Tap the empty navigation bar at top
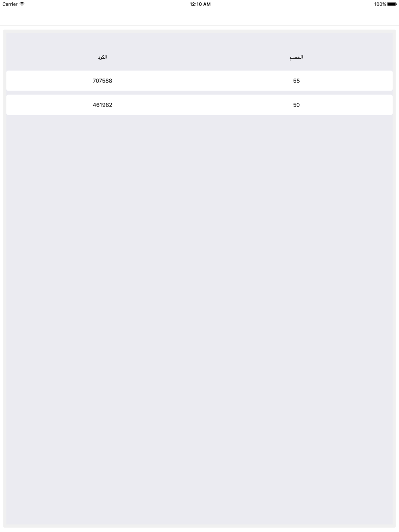 (199, 17)
